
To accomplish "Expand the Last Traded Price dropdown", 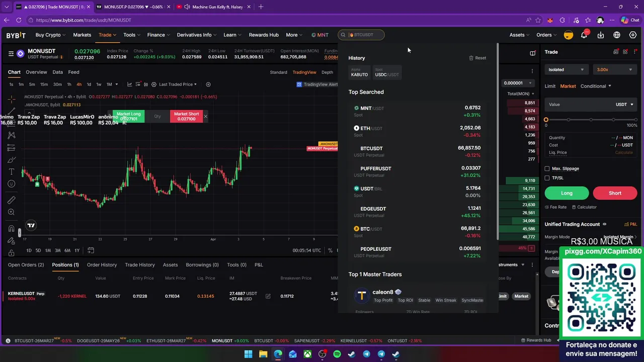I will point(178,84).
